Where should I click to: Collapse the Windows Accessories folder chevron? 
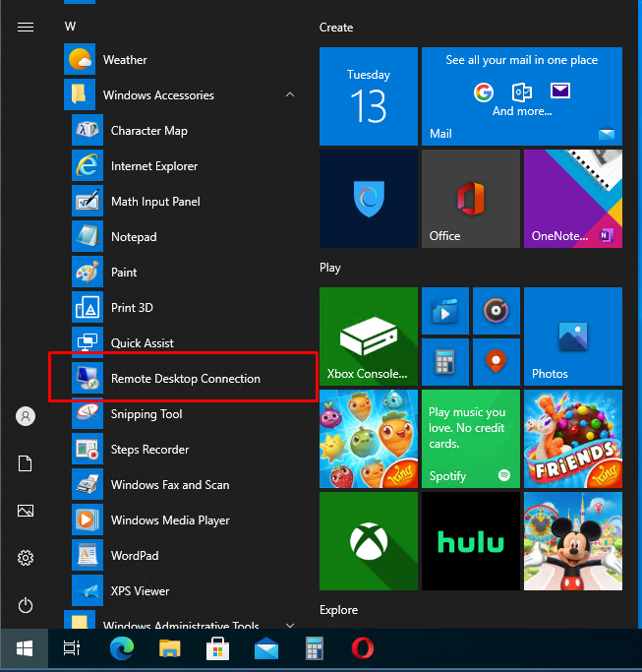click(290, 94)
